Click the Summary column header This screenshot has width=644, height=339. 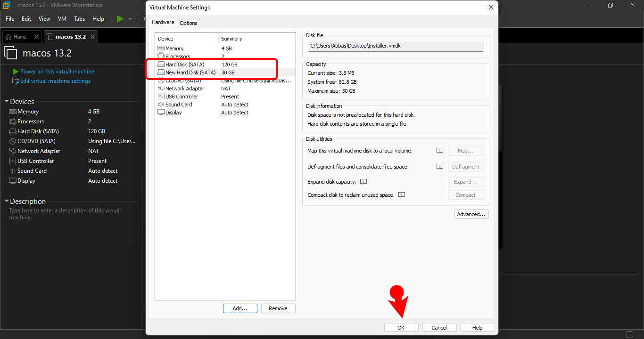pyautogui.click(x=257, y=39)
